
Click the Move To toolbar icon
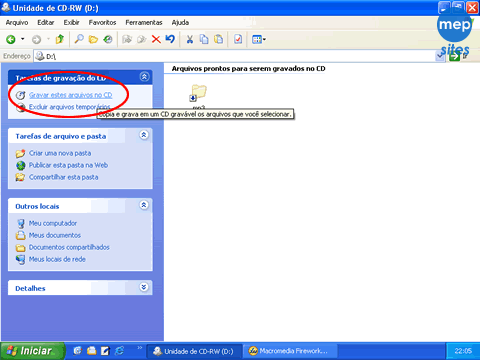(127, 39)
